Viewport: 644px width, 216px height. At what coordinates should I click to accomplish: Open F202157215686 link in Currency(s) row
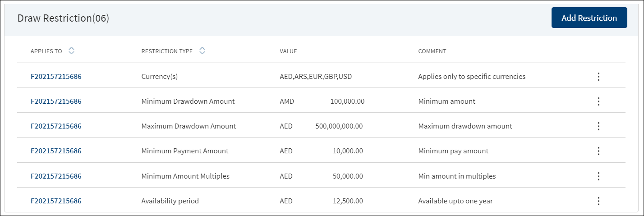point(56,77)
